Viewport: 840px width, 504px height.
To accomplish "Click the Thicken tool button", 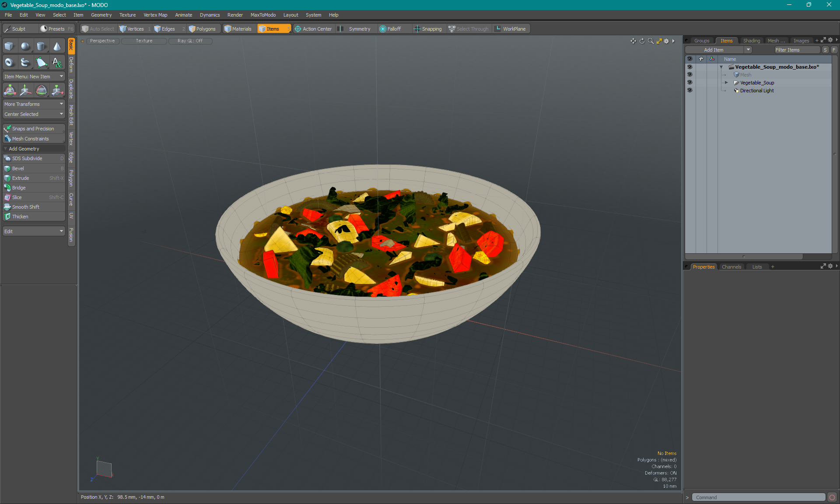I will click(34, 217).
